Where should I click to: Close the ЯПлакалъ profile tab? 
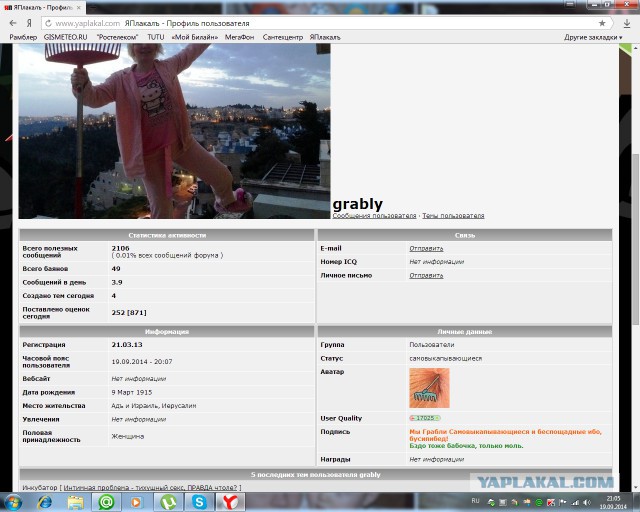79,7
